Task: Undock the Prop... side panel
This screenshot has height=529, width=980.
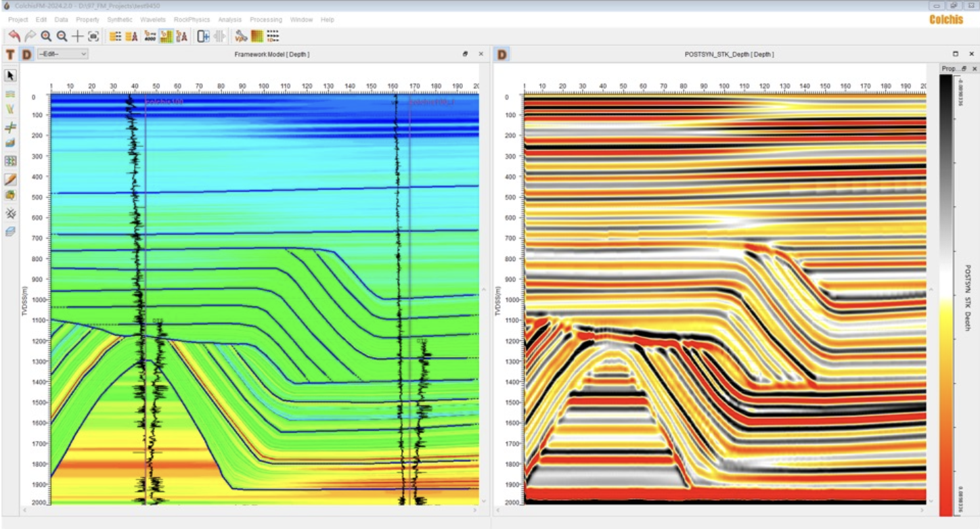Action: 964,69
